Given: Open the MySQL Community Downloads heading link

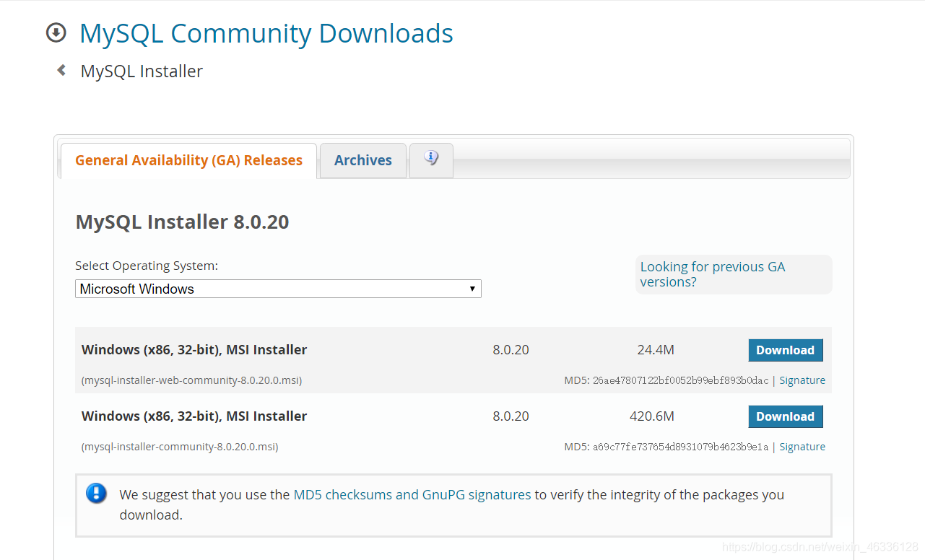Looking at the screenshot, I should [x=266, y=33].
